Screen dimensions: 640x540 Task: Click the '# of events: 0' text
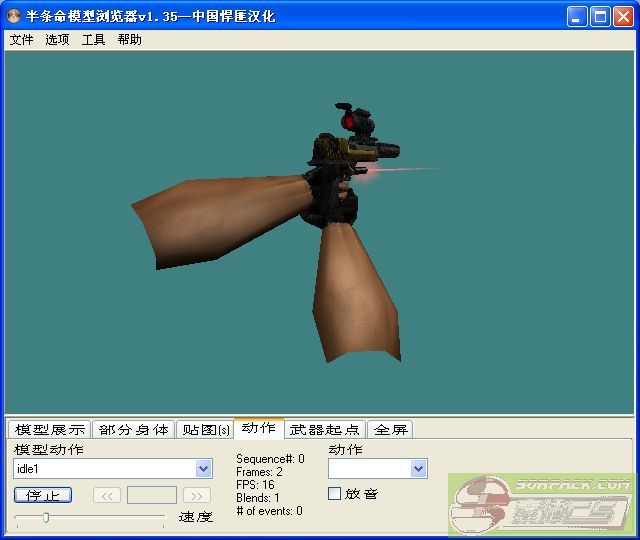[269, 511]
